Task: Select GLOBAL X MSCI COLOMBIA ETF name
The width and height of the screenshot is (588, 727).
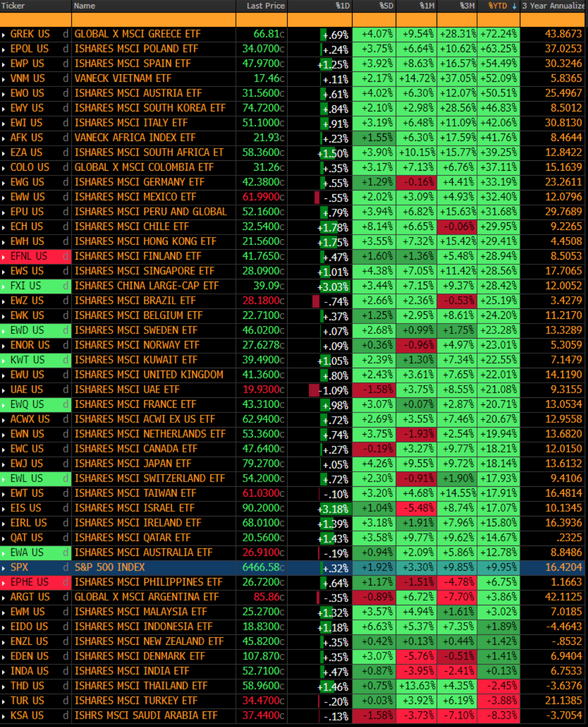Action: 144,167
